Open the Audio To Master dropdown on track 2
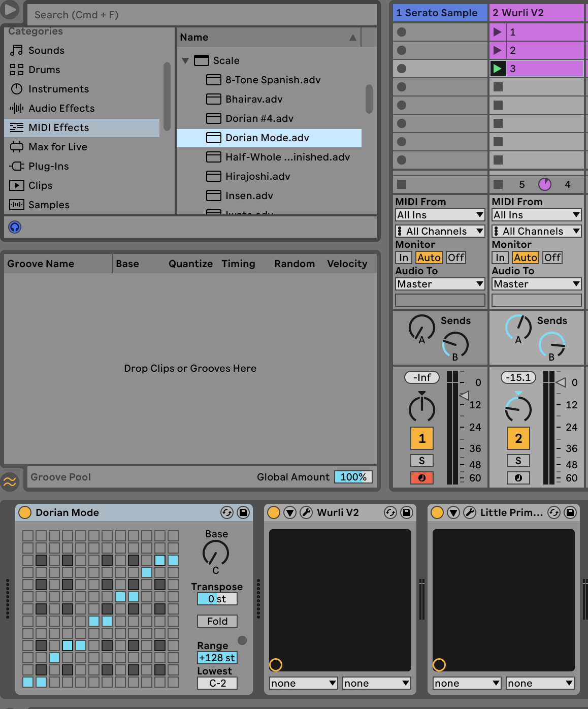The width and height of the screenshot is (588, 709). pos(536,284)
